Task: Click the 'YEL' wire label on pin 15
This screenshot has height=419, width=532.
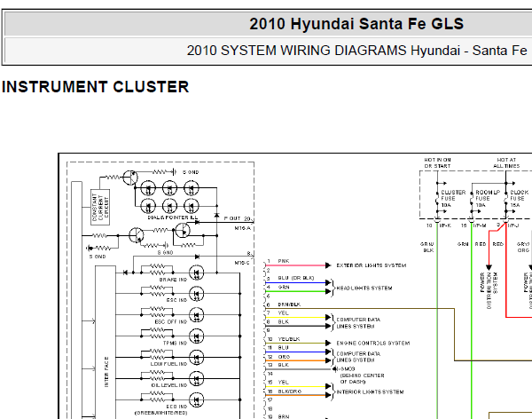Action: coord(283,383)
